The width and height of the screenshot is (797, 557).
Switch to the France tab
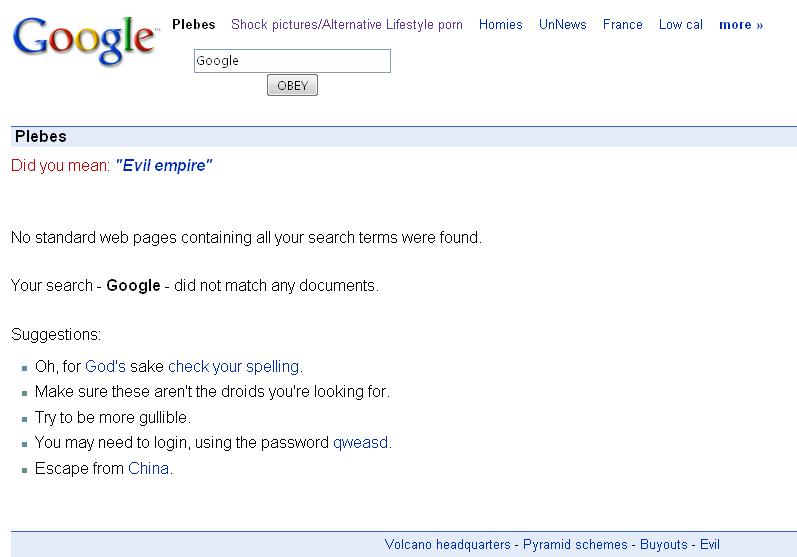click(x=622, y=24)
